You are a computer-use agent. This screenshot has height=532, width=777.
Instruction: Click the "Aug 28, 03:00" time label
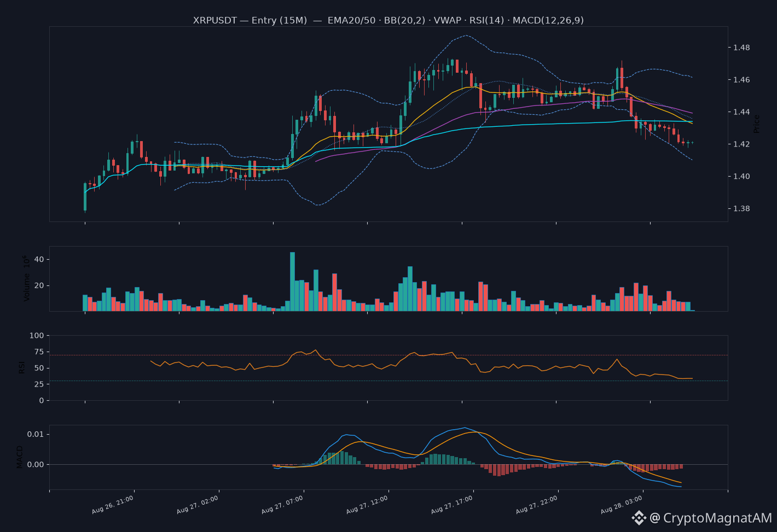(x=622, y=505)
